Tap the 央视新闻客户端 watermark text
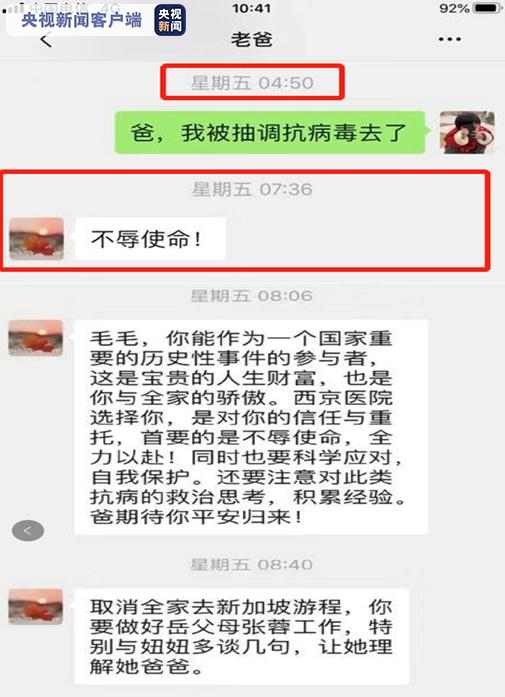This screenshot has width=505, height=697. point(81,20)
